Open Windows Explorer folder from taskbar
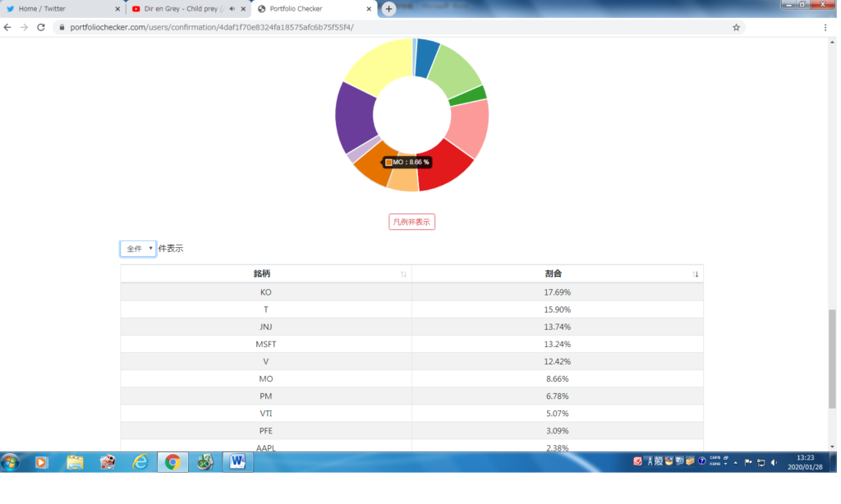 75,462
